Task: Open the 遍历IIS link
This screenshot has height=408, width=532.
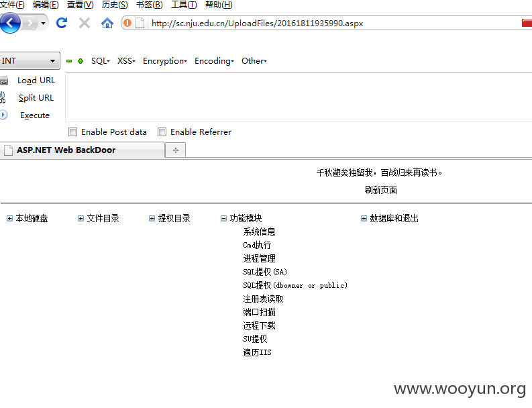Action: coord(257,353)
